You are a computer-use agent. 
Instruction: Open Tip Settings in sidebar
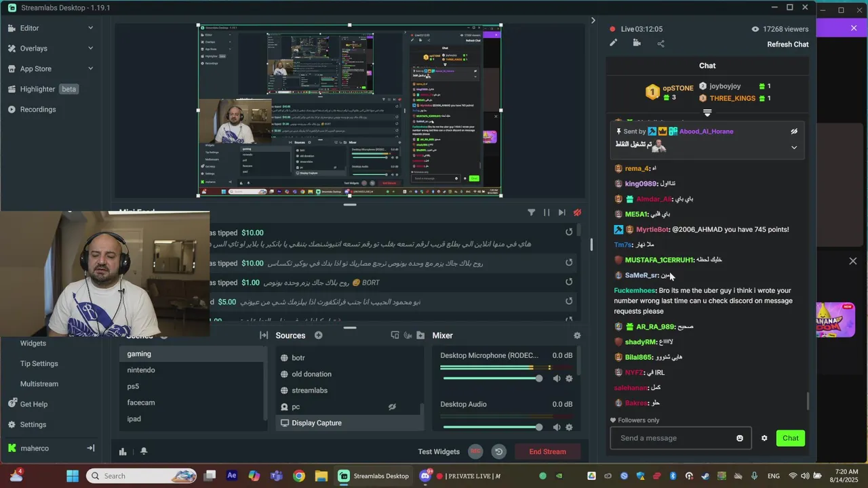click(39, 363)
